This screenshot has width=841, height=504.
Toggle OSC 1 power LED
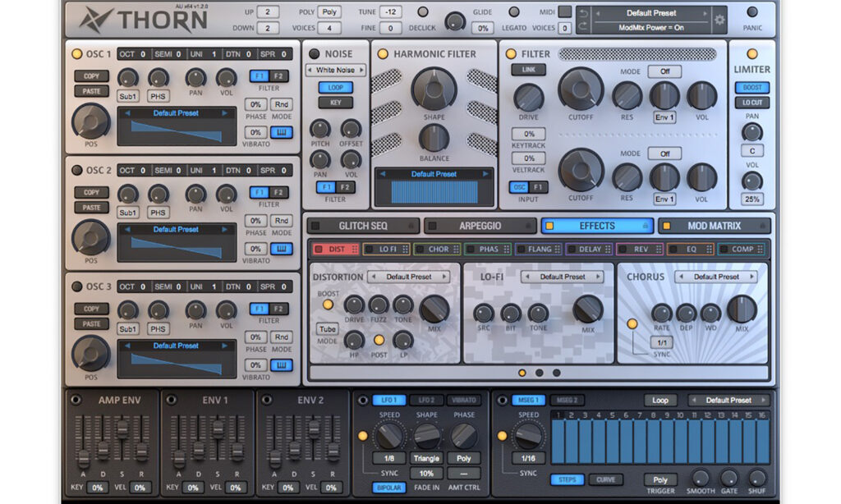[x=76, y=53]
